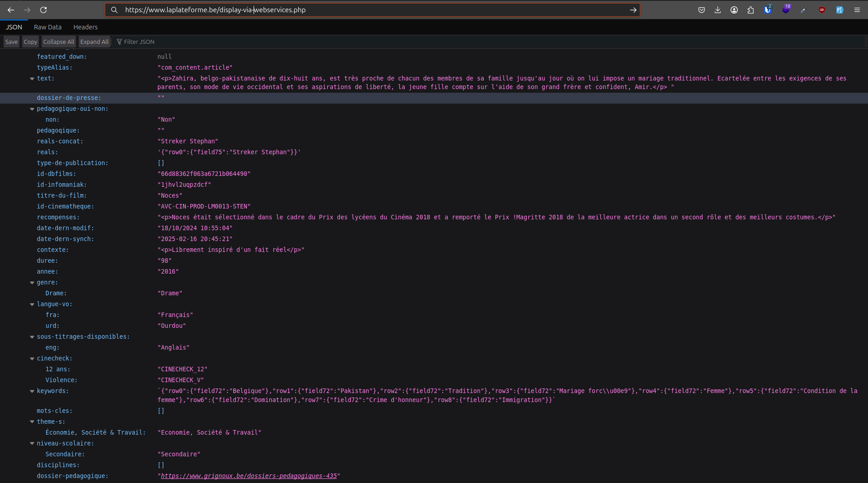Click the URL address bar

coord(373,10)
